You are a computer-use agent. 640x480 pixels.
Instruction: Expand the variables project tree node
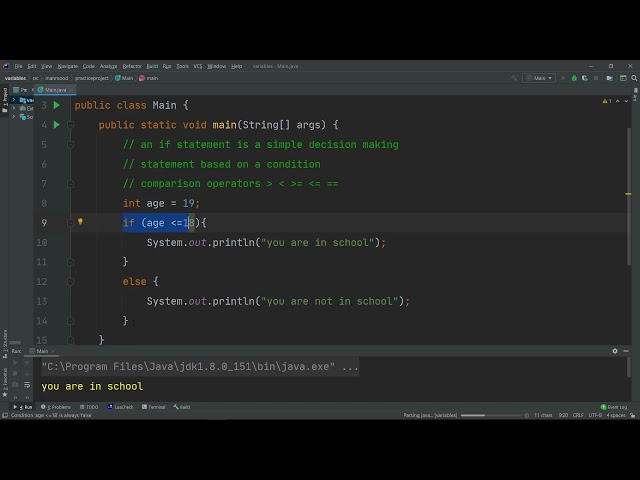click(x=14, y=100)
